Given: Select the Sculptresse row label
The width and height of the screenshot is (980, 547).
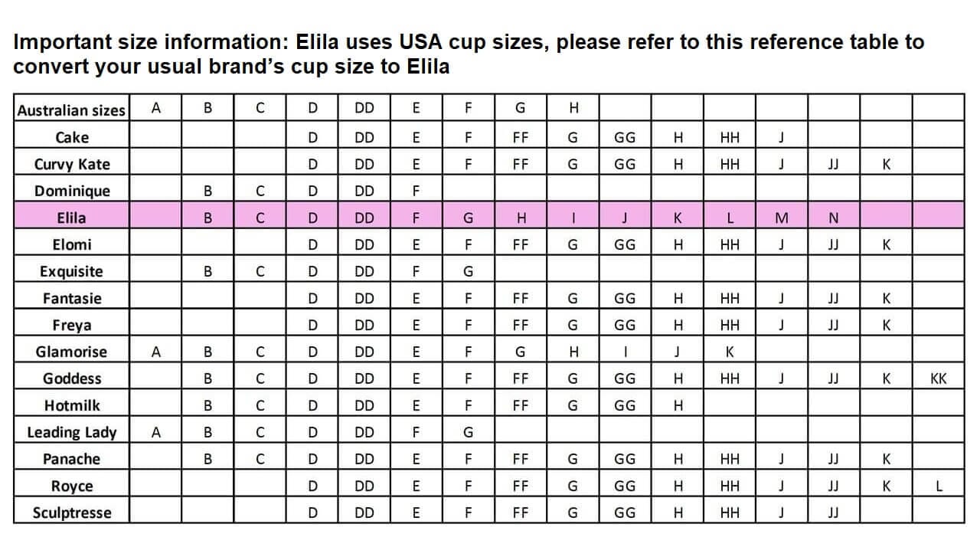Looking at the screenshot, I should [x=71, y=513].
